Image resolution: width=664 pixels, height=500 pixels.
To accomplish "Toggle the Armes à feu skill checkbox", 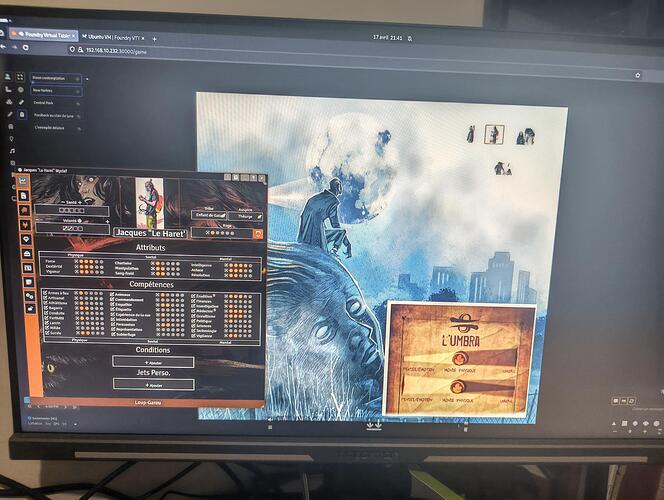I will 45,293.
